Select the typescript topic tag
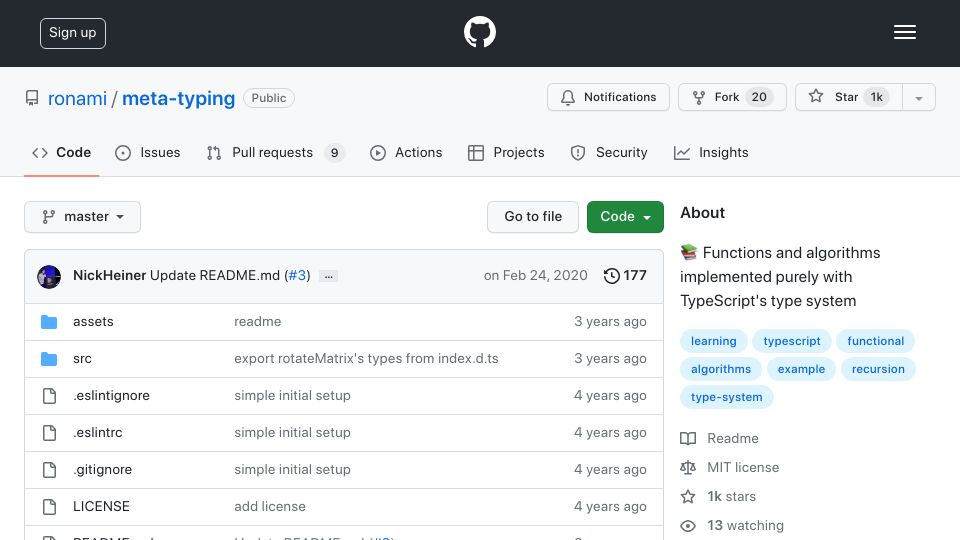 coord(792,341)
